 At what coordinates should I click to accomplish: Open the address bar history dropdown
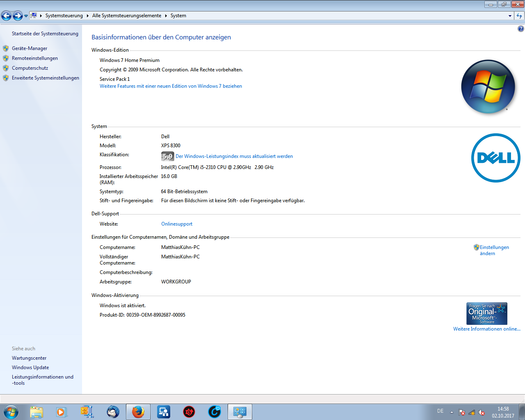pos(510,16)
